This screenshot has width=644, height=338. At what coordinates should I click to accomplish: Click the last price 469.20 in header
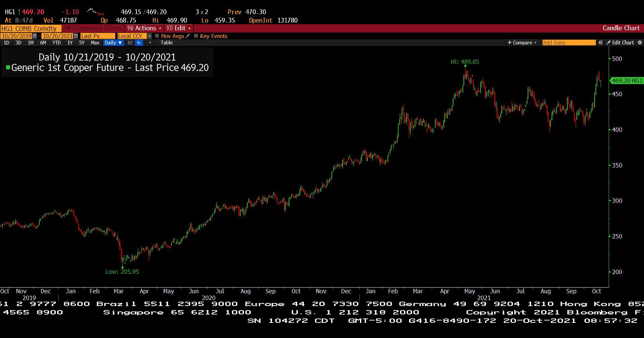point(33,12)
